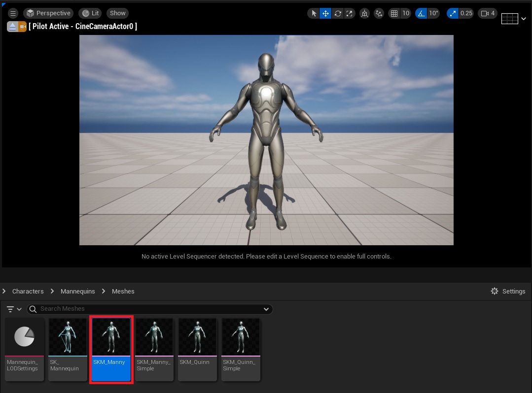Expand the search history chevron in Search Meshes
The width and height of the screenshot is (532, 393).
pyautogui.click(x=266, y=309)
